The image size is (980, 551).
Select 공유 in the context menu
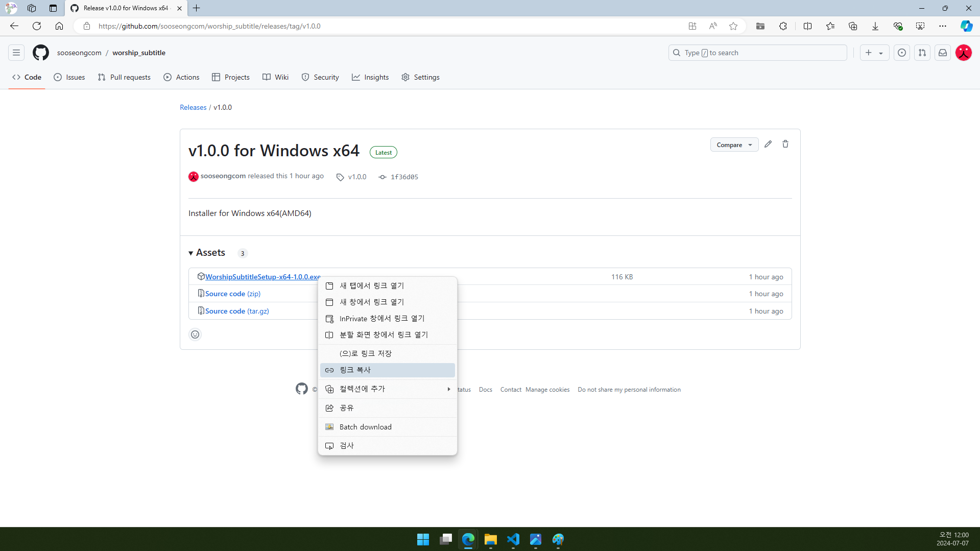pos(388,408)
